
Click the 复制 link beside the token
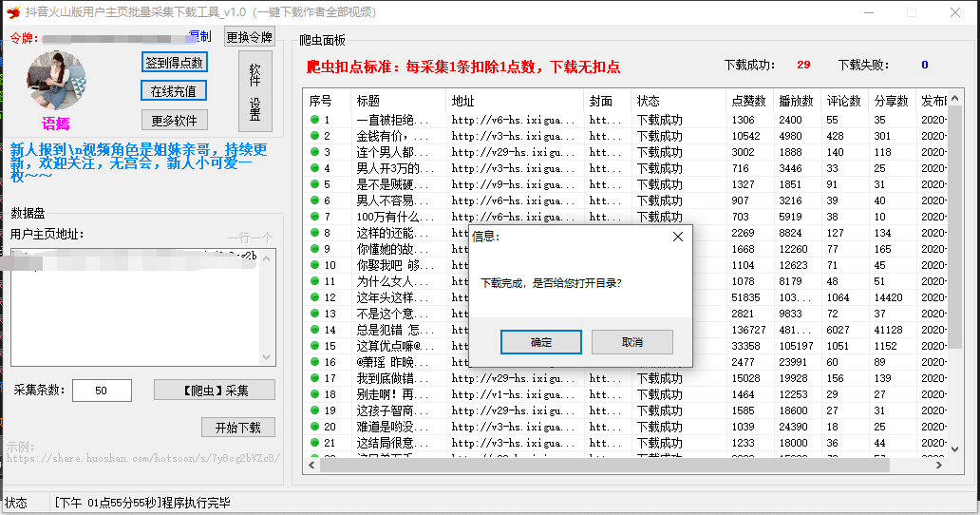pyautogui.click(x=199, y=36)
